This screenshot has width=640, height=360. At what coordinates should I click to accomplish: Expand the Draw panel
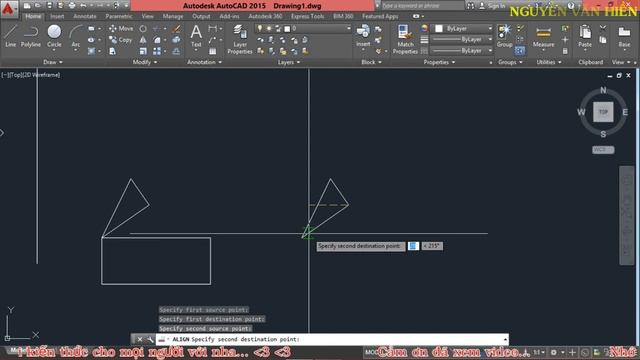53,62
